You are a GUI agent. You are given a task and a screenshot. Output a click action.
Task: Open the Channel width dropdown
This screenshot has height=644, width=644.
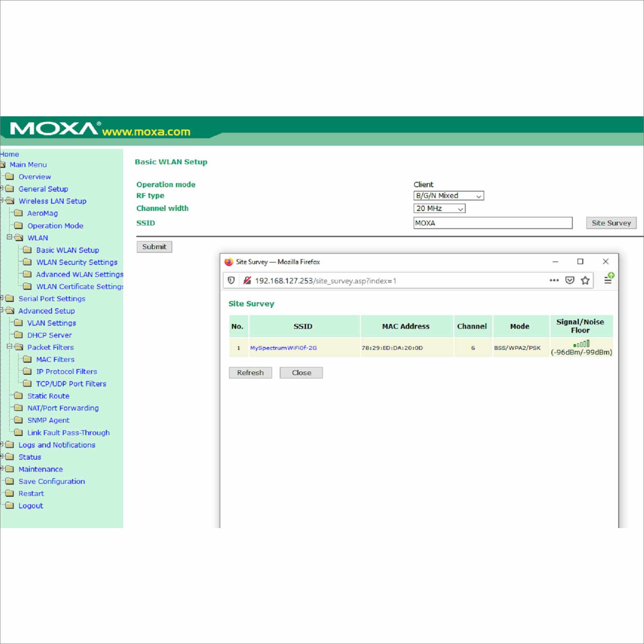(439, 208)
